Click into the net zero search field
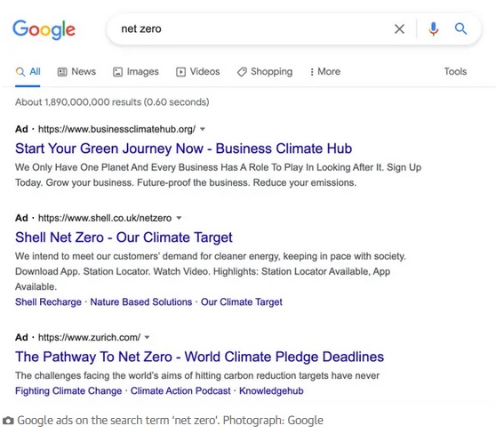This screenshot has width=504, height=442. [251, 29]
